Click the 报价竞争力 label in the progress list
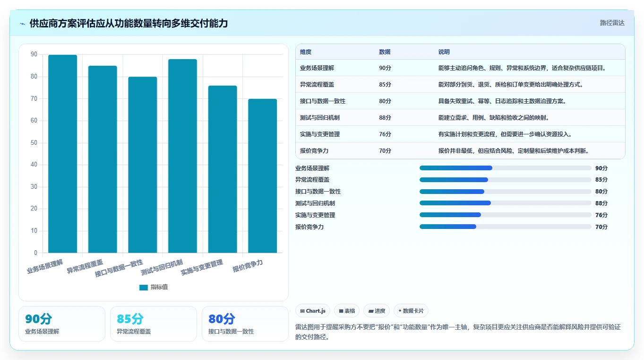 click(x=309, y=227)
